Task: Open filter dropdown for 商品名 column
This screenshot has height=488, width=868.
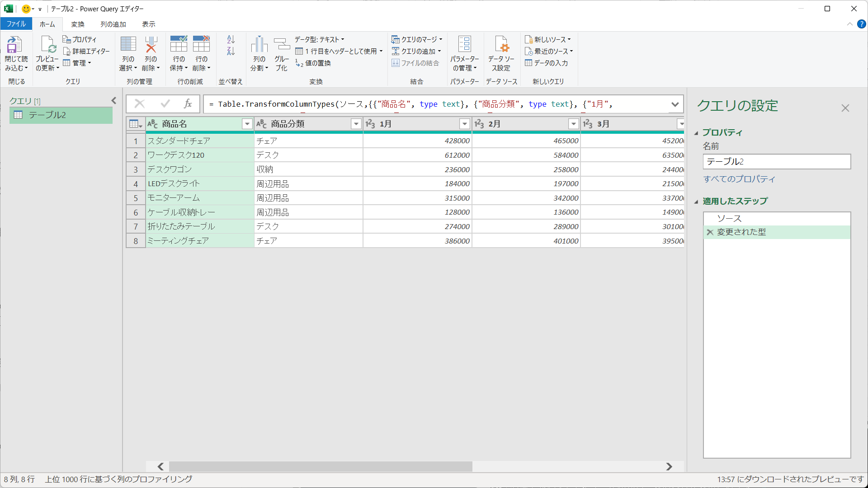Action: coord(247,124)
